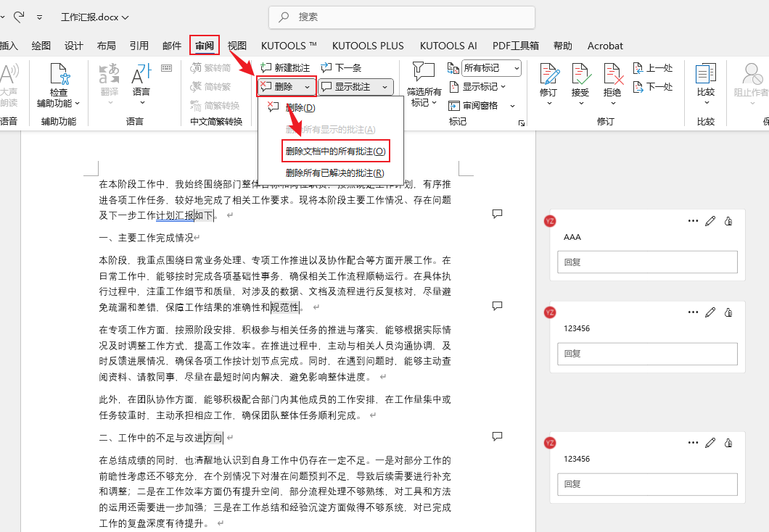The width and height of the screenshot is (769, 532).
Task: Open the 修订 (Track Changes) dropdown arrow
Action: point(549,101)
